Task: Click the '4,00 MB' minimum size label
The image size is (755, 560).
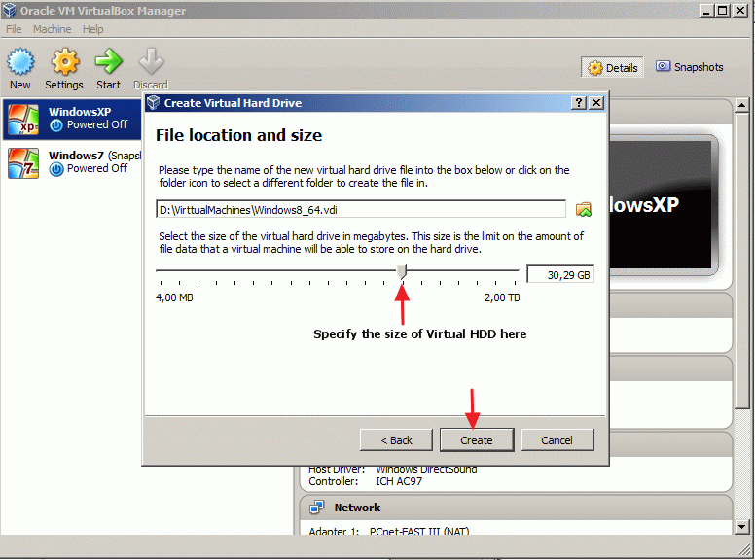Action: (174, 297)
